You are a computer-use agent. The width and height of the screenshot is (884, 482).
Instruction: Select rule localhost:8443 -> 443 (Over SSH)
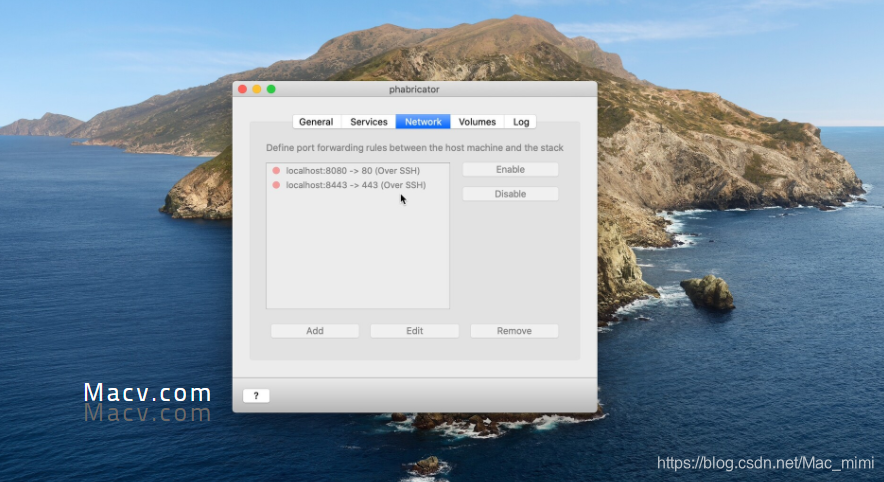(x=357, y=185)
